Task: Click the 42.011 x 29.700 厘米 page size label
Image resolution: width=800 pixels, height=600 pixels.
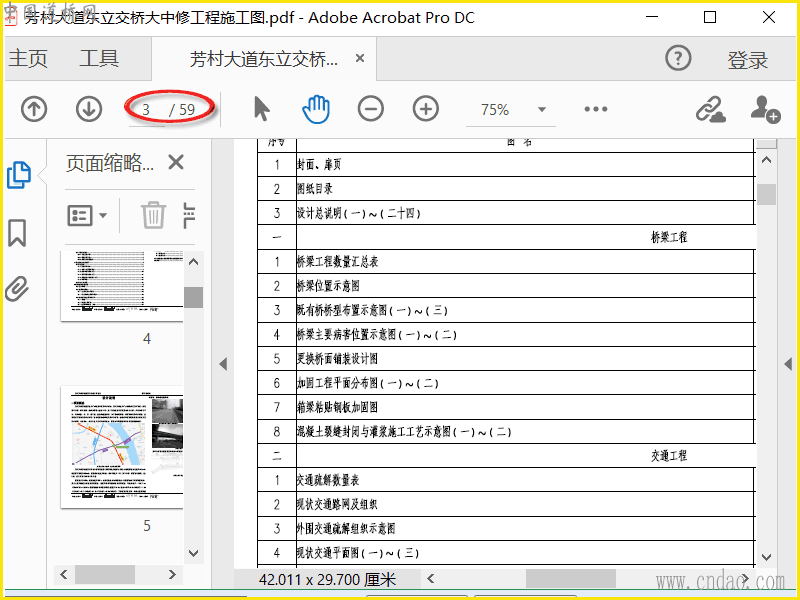Action: pyautogui.click(x=327, y=580)
